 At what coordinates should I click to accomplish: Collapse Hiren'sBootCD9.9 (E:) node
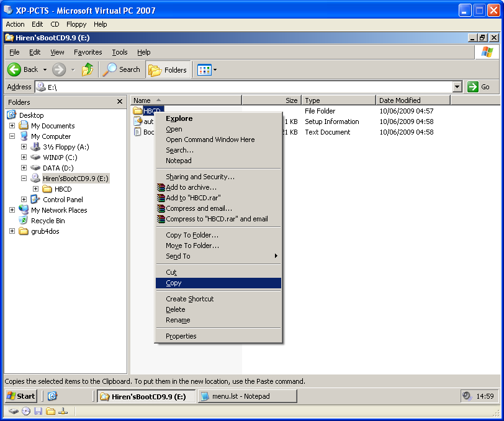(x=24, y=178)
